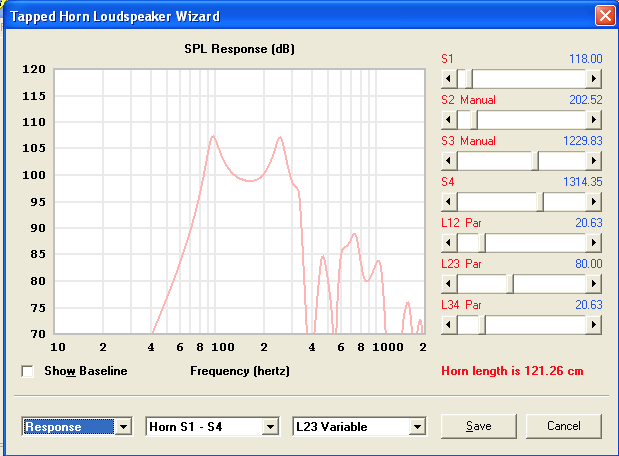The height and width of the screenshot is (456, 619).
Task: Click the Save button
Action: [x=478, y=426]
